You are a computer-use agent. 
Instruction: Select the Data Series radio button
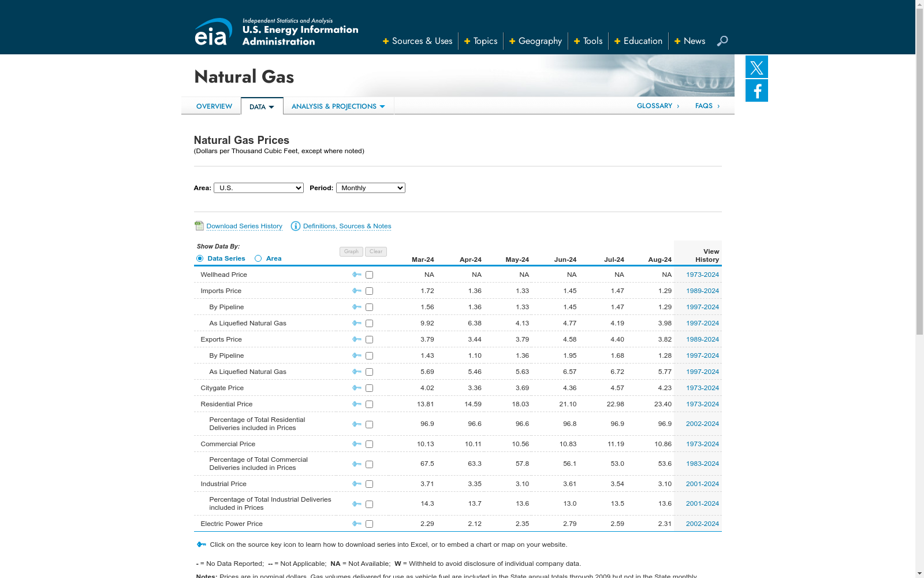pos(200,258)
